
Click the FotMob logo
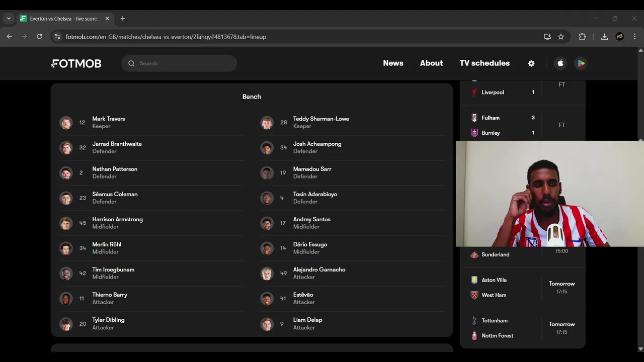76,63
